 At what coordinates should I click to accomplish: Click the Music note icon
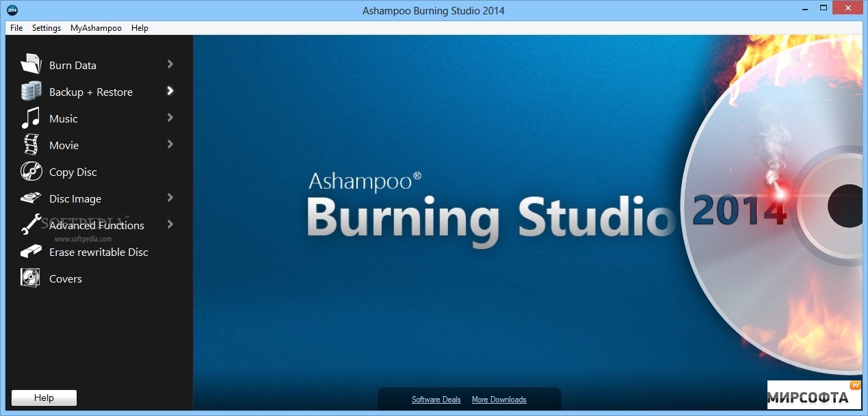click(31, 118)
